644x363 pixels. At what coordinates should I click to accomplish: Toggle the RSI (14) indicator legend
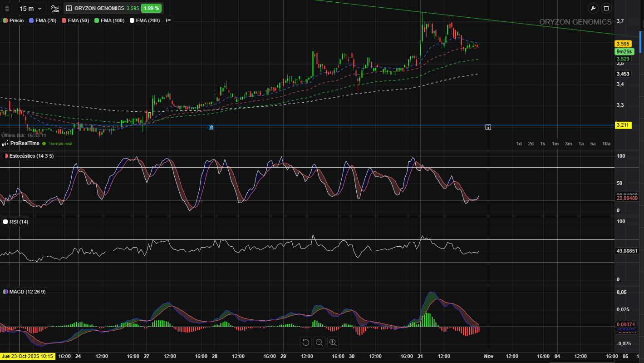(16, 222)
